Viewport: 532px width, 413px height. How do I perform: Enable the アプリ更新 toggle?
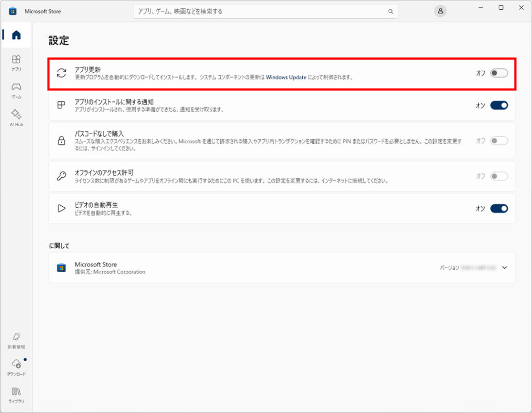click(x=499, y=73)
